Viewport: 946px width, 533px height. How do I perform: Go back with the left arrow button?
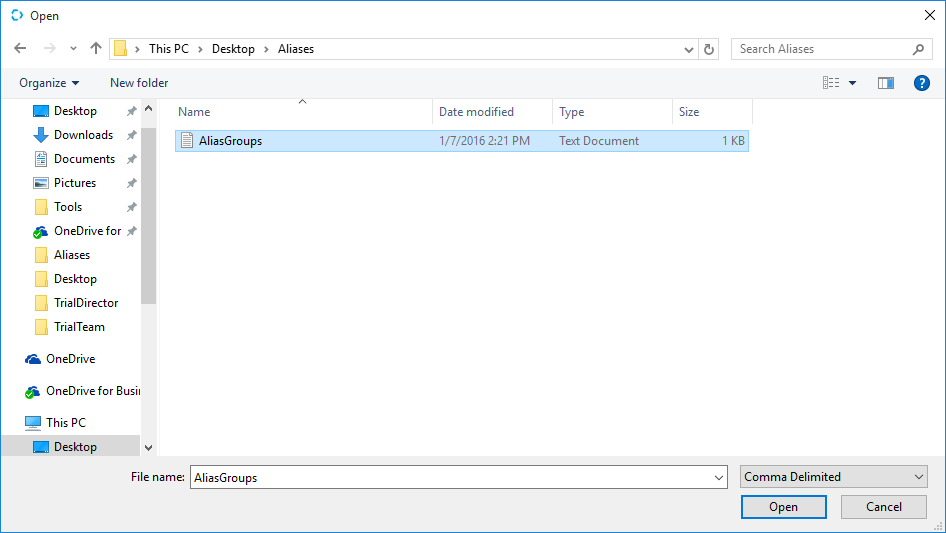tap(20, 48)
